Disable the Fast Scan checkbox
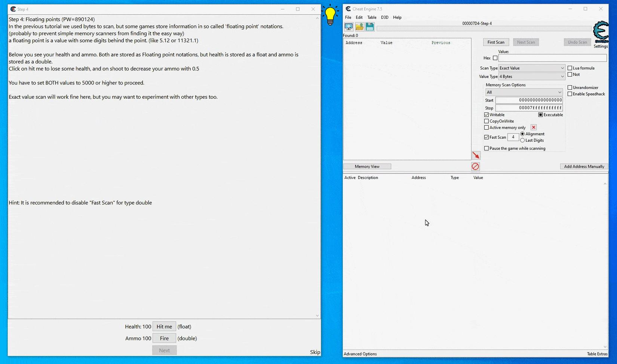Screen dimensions: 617x364 pos(486,137)
